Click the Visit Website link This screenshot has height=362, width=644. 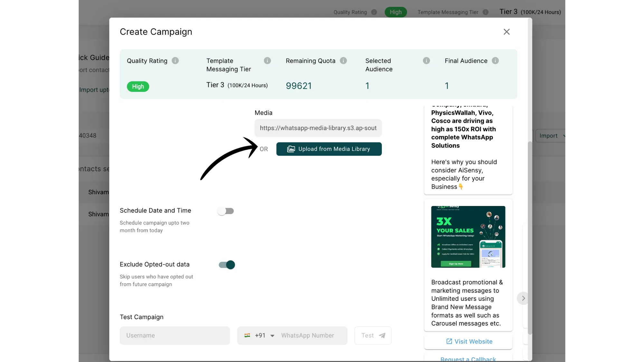pos(468,341)
